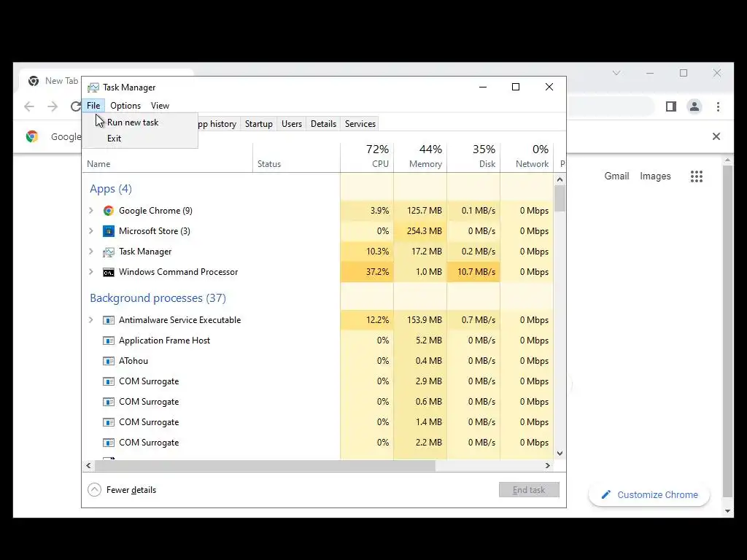Screen dimensions: 747x560
Task: Click the process list scroll down arrow
Action: pos(560,454)
